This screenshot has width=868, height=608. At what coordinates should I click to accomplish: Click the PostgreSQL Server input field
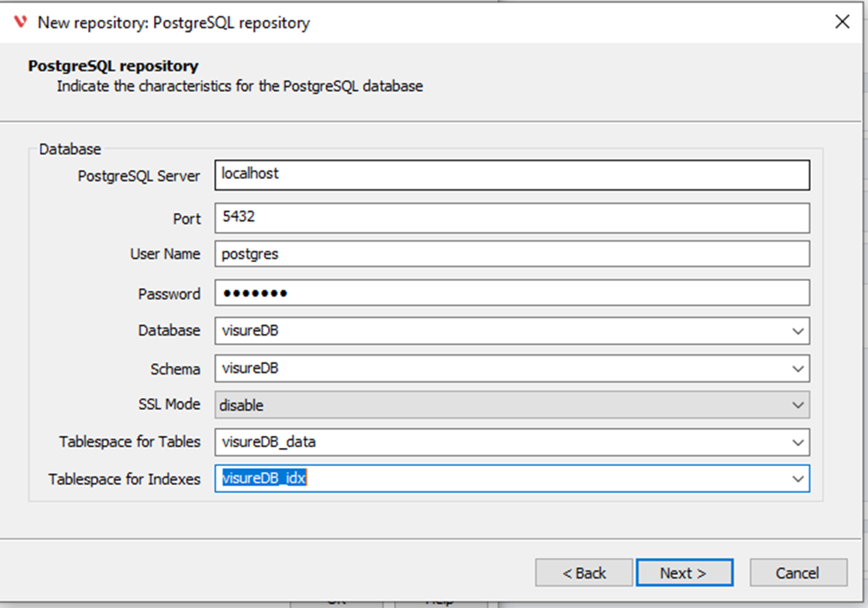[x=511, y=175]
